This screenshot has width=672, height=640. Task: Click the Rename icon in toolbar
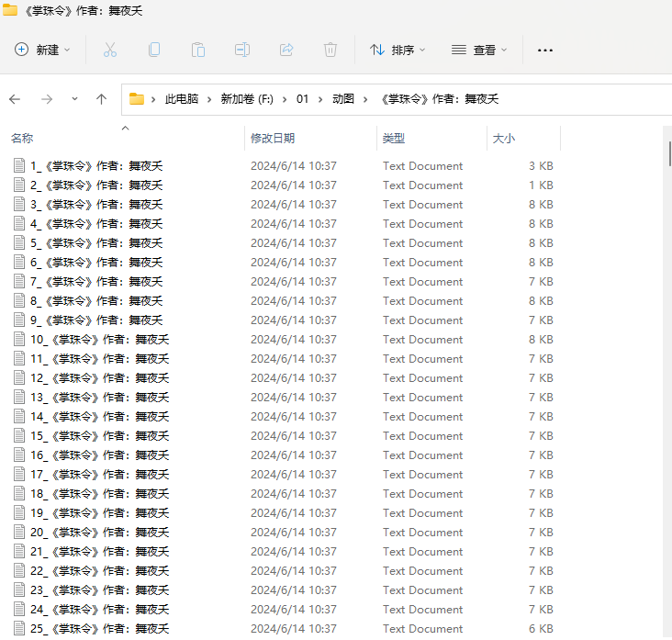coord(241,50)
